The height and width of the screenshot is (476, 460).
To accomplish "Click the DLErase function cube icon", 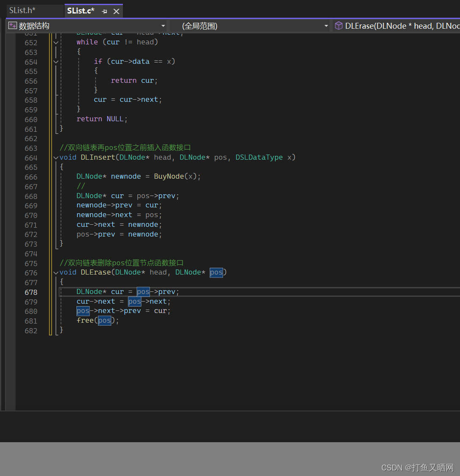I will (x=338, y=26).
